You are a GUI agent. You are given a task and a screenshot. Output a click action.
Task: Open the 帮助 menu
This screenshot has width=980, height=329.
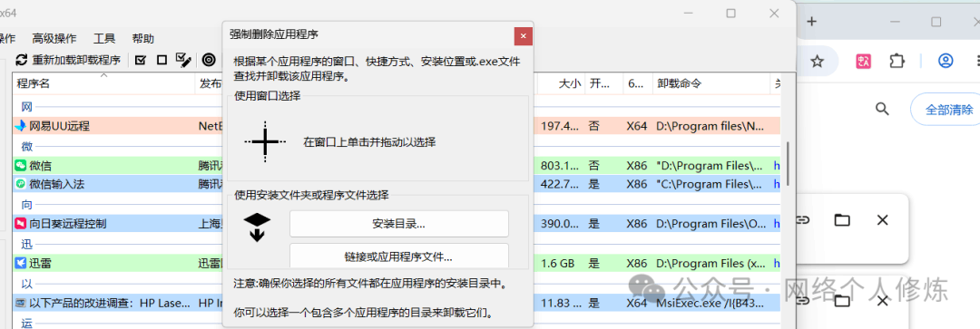click(x=143, y=39)
